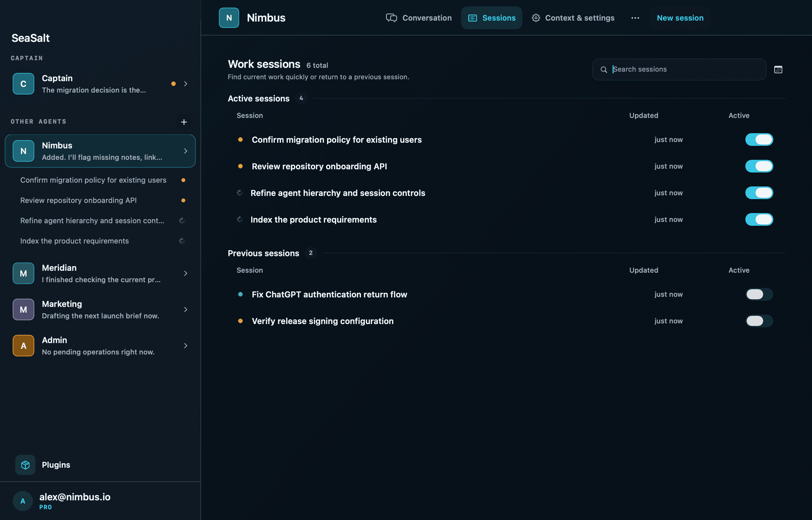
Task: Open the three-dots more options menu
Action: click(635, 18)
